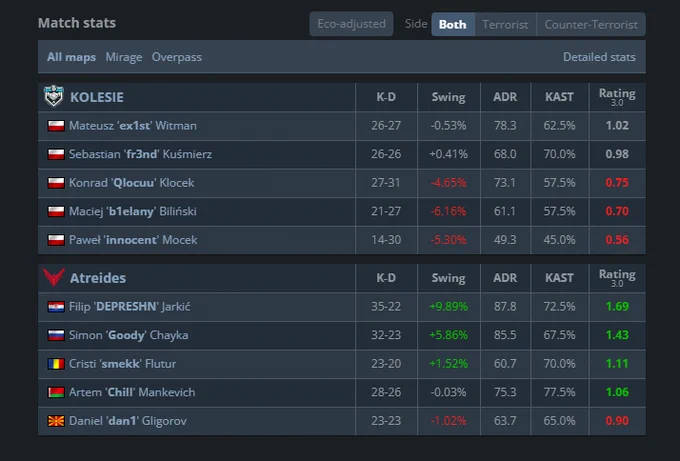Click ex1st's 78.3 ADR value
The height and width of the screenshot is (461, 680).
tap(505, 126)
